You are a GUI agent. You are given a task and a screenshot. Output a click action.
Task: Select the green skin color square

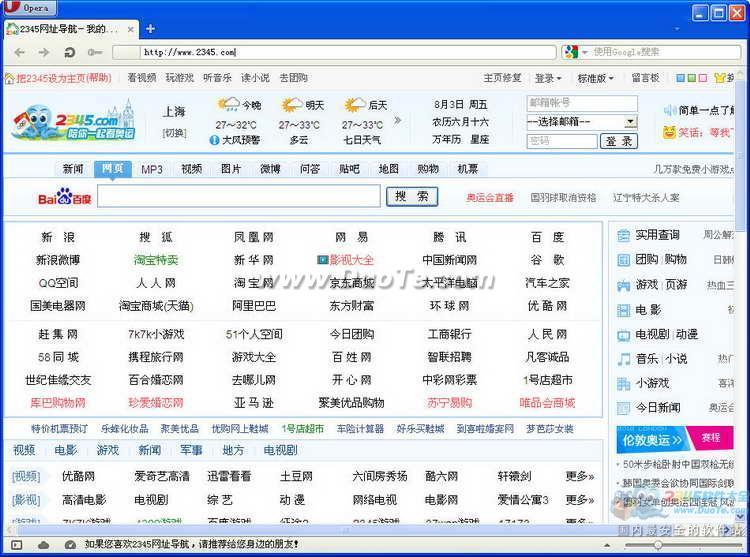[x=691, y=78]
